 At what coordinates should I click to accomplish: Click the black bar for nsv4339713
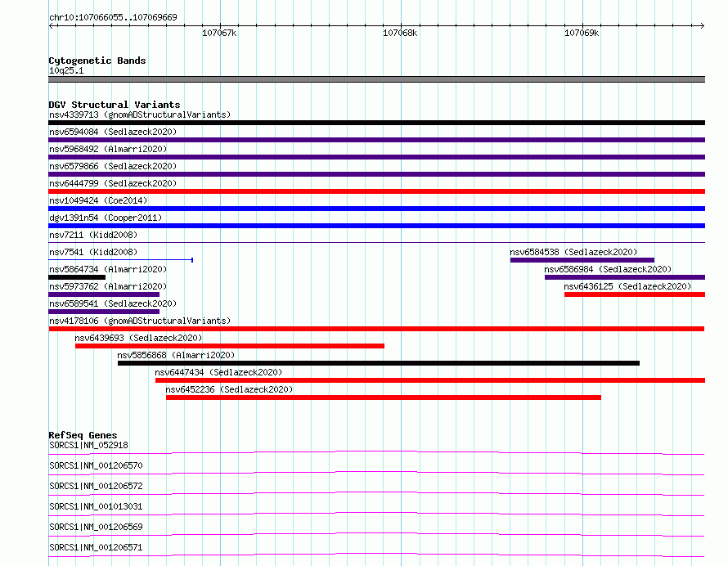pyautogui.click(x=376, y=123)
